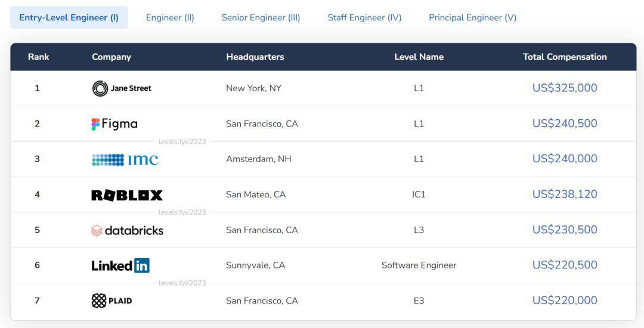Click the Roblox logo

[127, 195]
